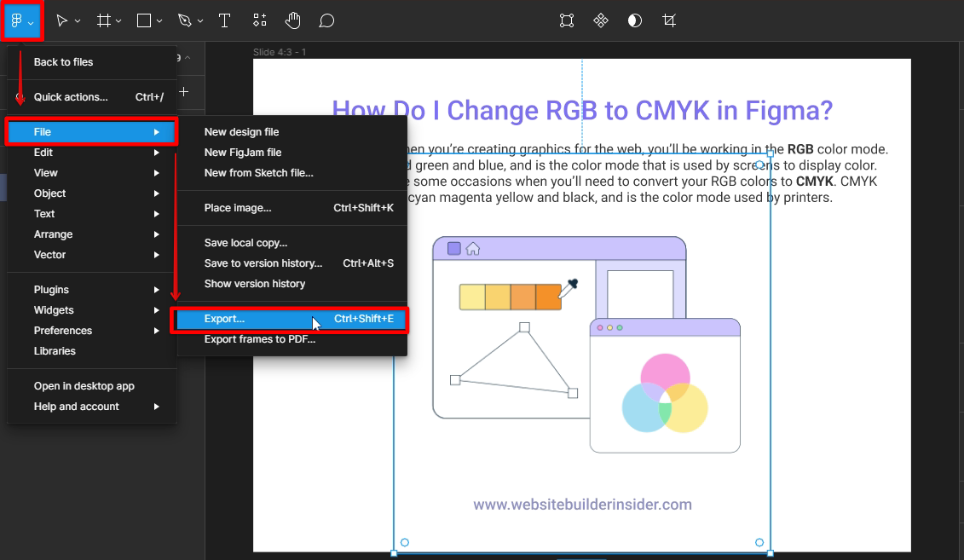Image resolution: width=964 pixels, height=560 pixels.
Task: Choose New FigJam file
Action: click(x=292, y=153)
